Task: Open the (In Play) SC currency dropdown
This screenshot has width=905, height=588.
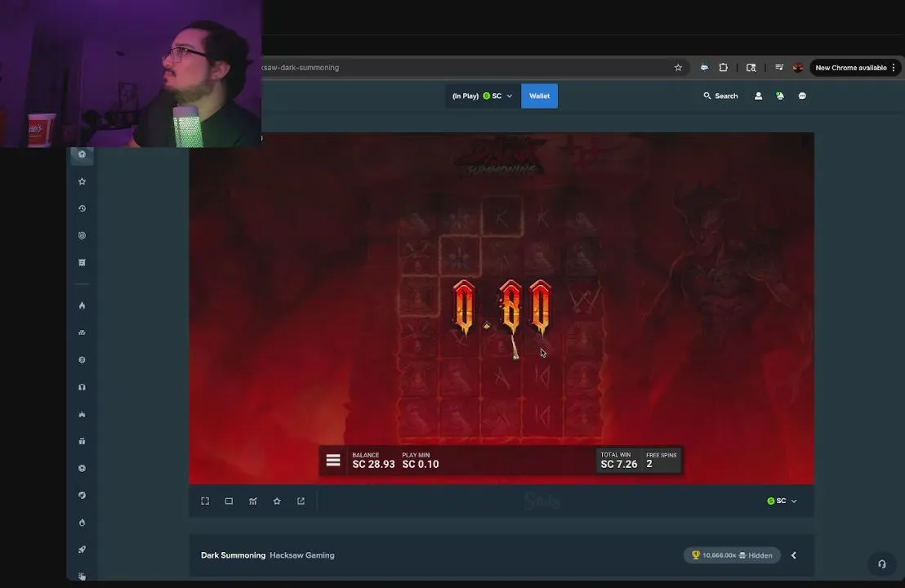Action: click(x=482, y=96)
